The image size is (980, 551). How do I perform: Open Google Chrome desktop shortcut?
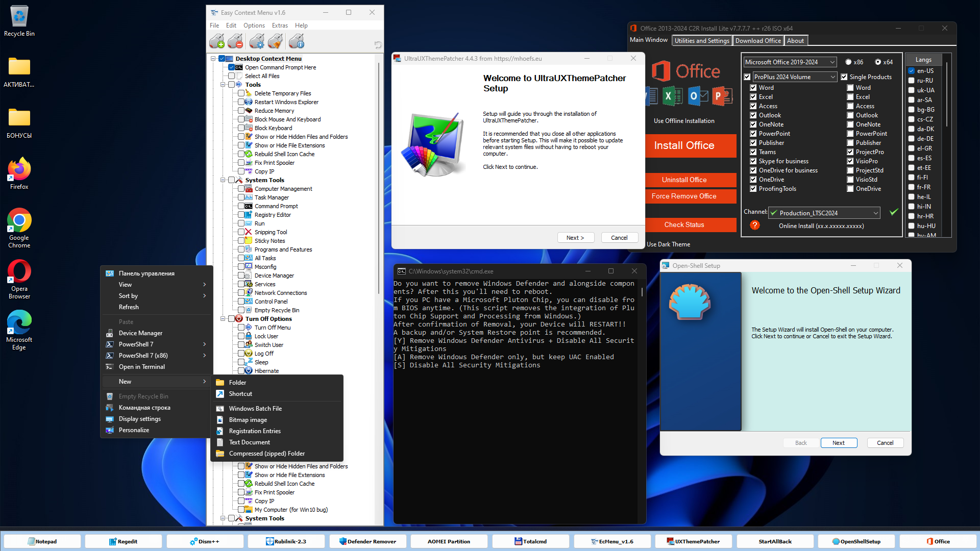click(19, 228)
